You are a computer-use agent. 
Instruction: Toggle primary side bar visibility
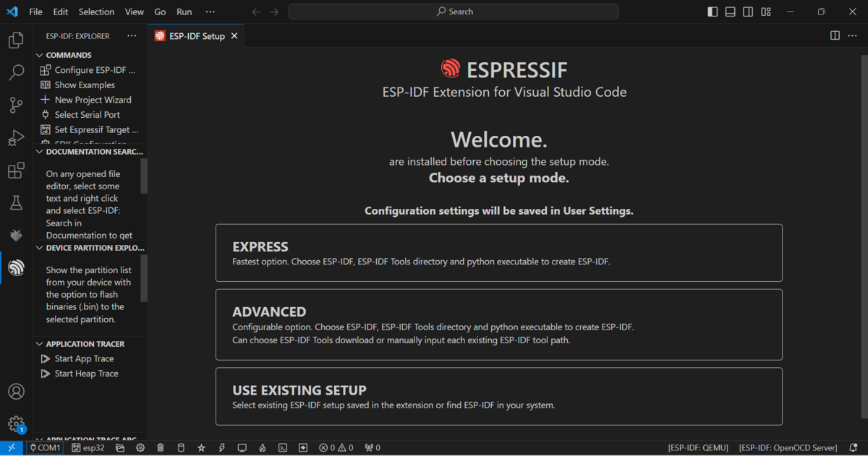pos(712,12)
